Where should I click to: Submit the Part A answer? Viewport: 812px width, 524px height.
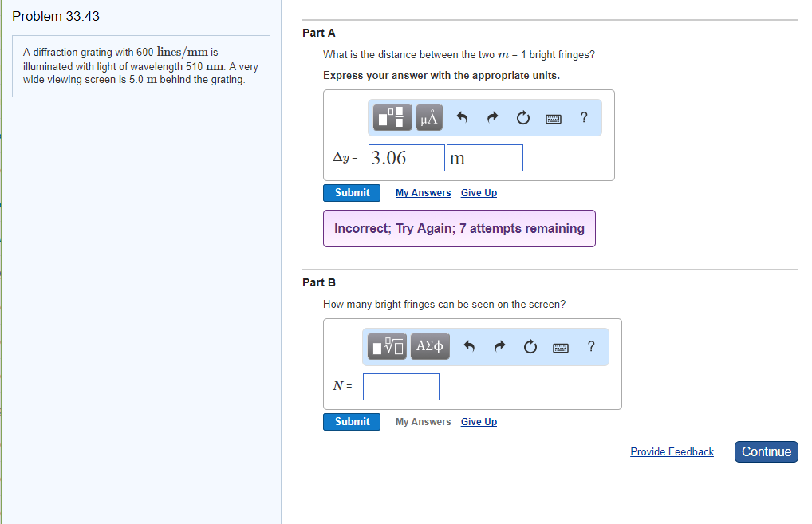[x=352, y=193]
